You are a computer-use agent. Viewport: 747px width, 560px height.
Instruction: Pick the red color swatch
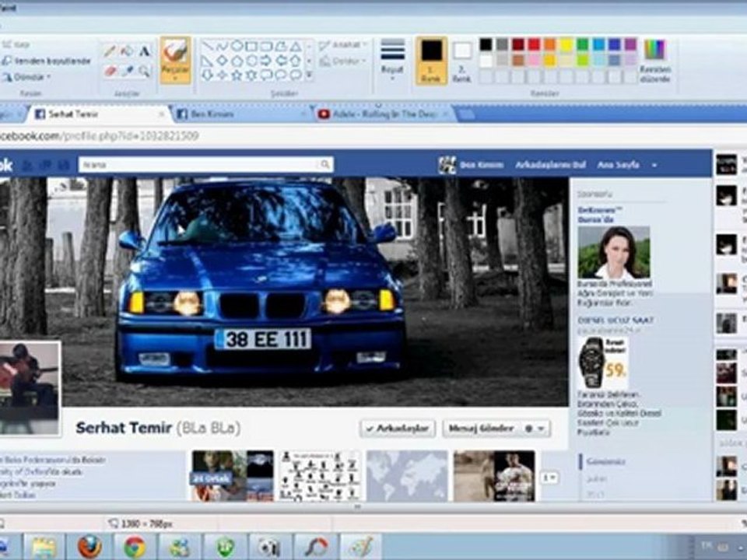pos(534,45)
